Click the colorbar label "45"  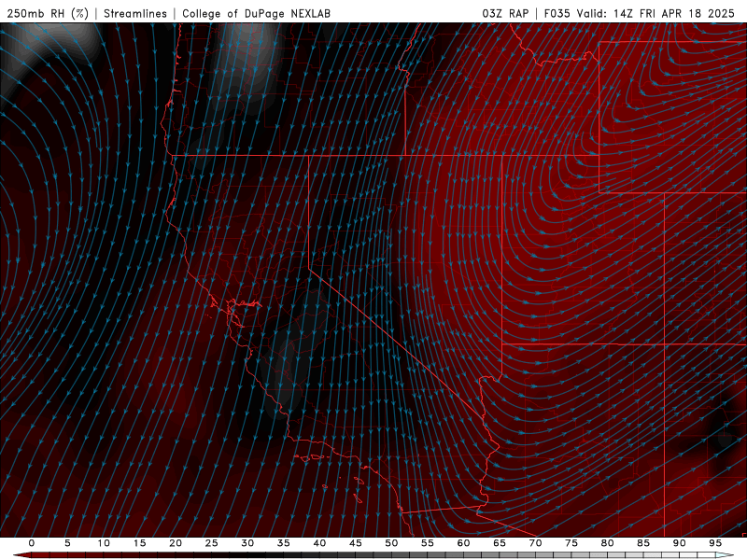(x=356, y=543)
